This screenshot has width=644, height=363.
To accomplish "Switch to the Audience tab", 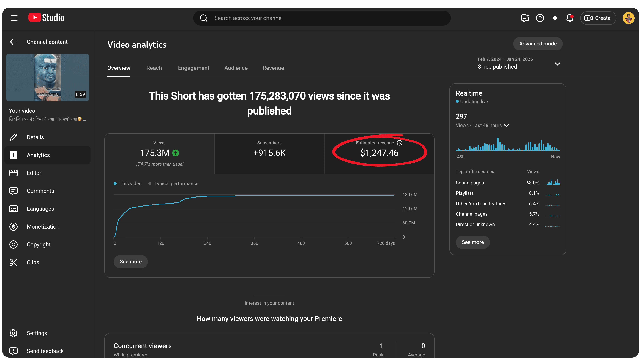I will (x=236, y=68).
